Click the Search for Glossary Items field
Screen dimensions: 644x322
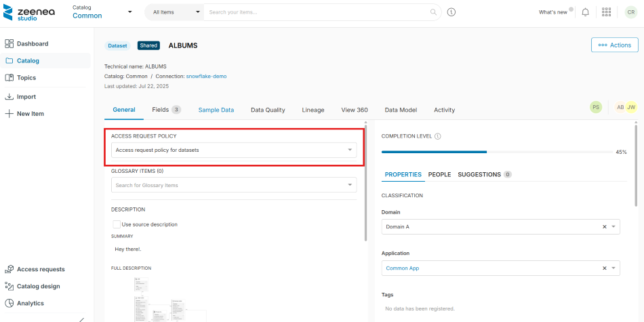coord(228,185)
